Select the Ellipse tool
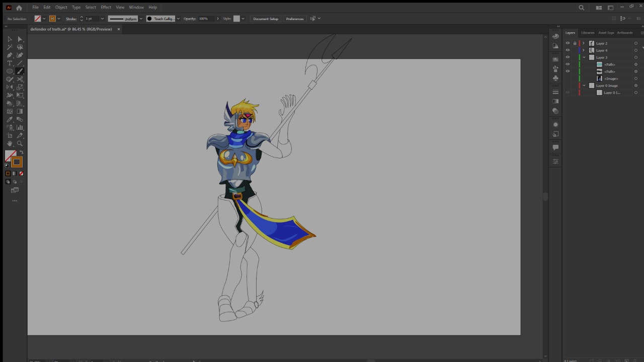Screen dimensions: 644x362 (10, 71)
